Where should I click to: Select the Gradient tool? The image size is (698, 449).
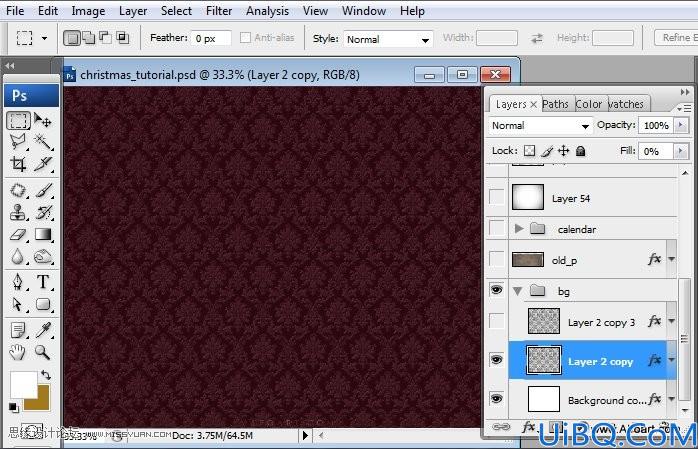[43, 235]
